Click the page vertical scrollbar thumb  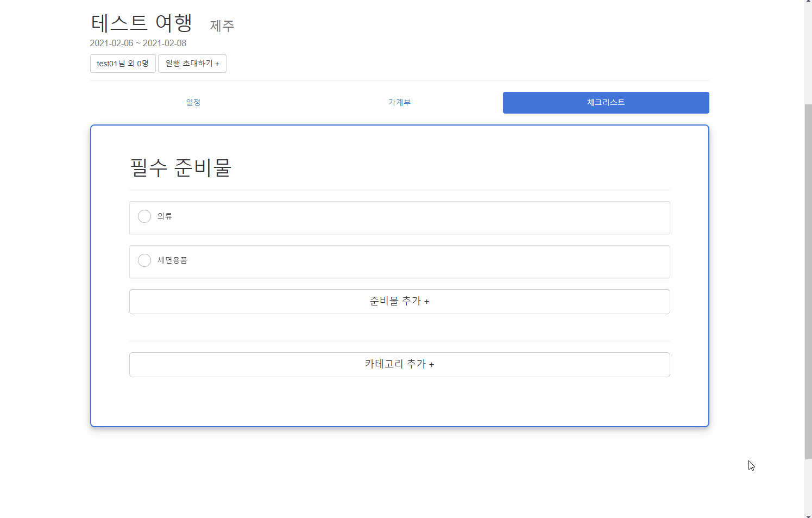[808, 282]
